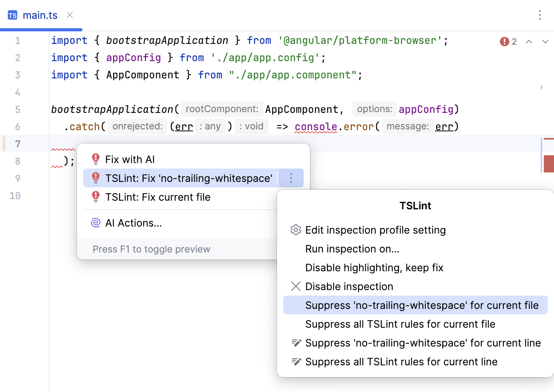554x392 pixels.
Task: Click the AI Actions swirl icon
Action: pos(95,223)
